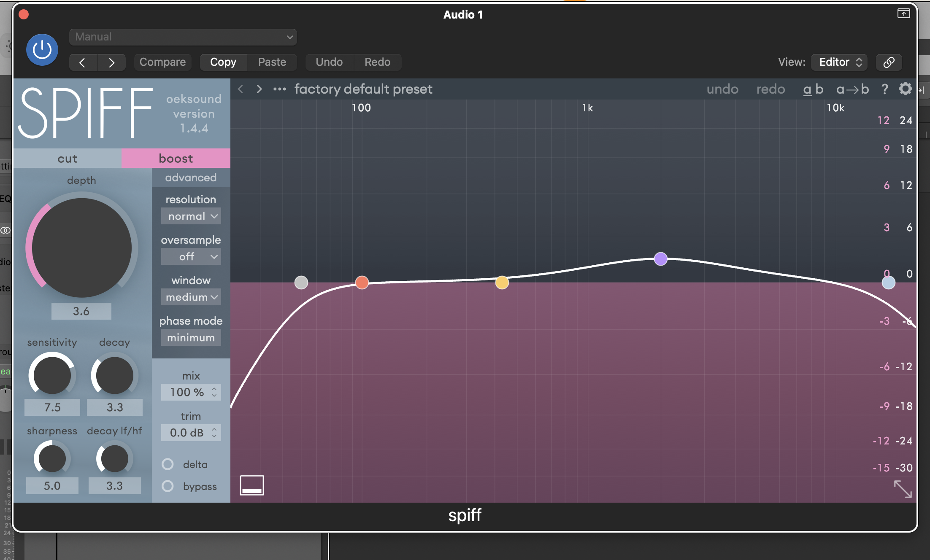Toggle the blue plugin power button
This screenshot has height=560, width=930.
(42, 50)
